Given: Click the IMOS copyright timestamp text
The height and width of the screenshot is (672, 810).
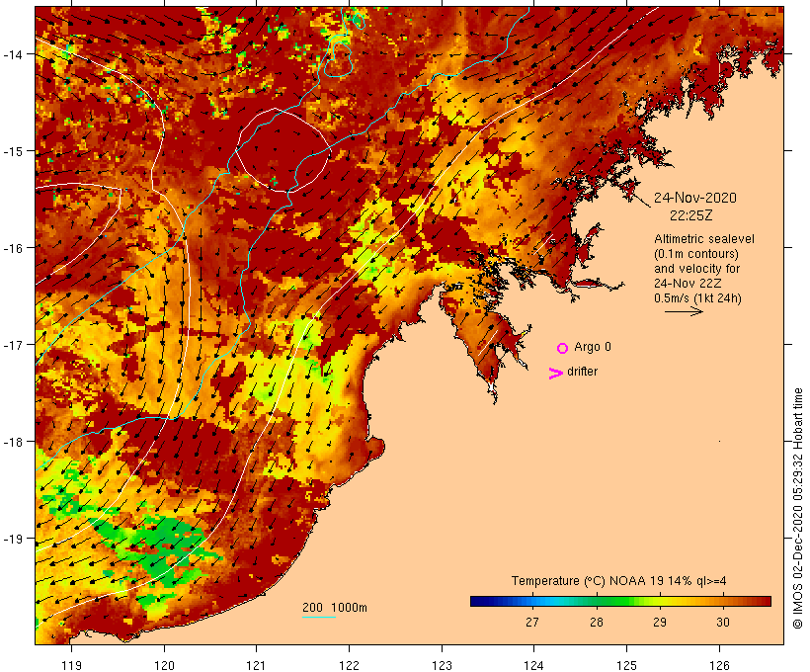Looking at the screenshot, I should point(797,508).
